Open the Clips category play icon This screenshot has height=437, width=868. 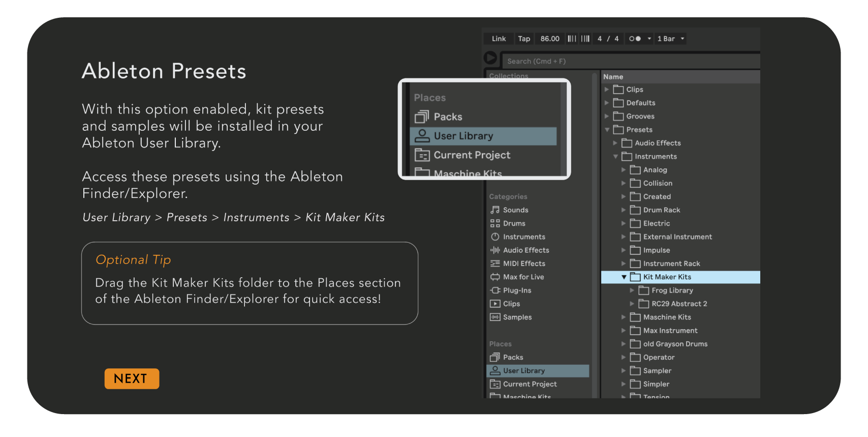(495, 304)
